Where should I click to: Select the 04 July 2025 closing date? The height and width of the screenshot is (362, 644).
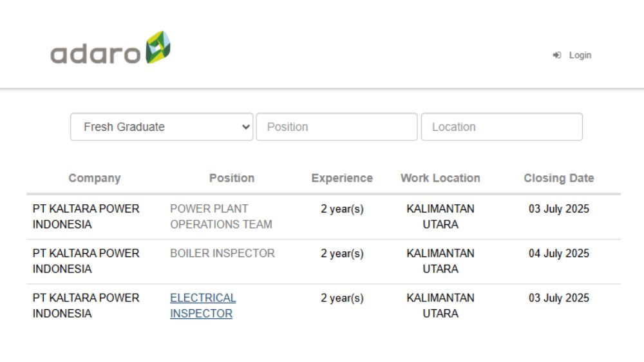click(559, 253)
